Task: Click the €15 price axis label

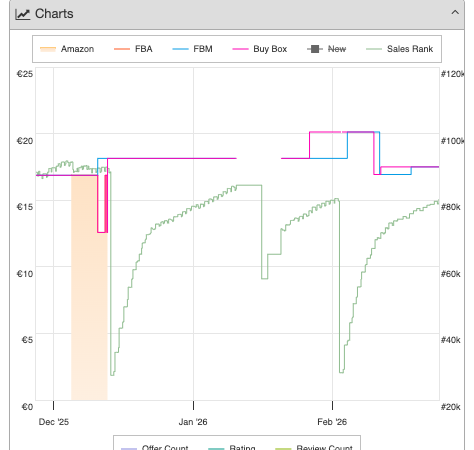Action: pos(25,207)
